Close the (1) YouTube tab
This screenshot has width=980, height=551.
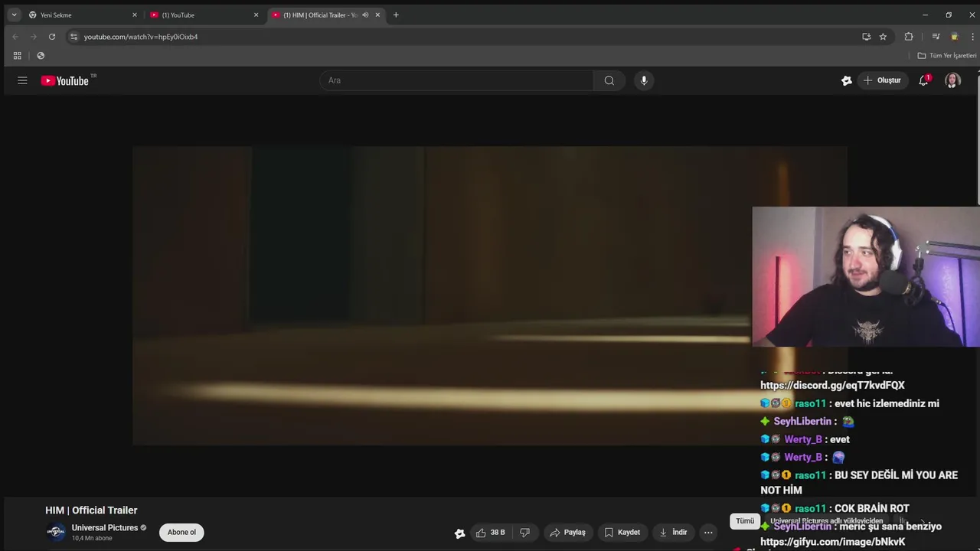[256, 15]
